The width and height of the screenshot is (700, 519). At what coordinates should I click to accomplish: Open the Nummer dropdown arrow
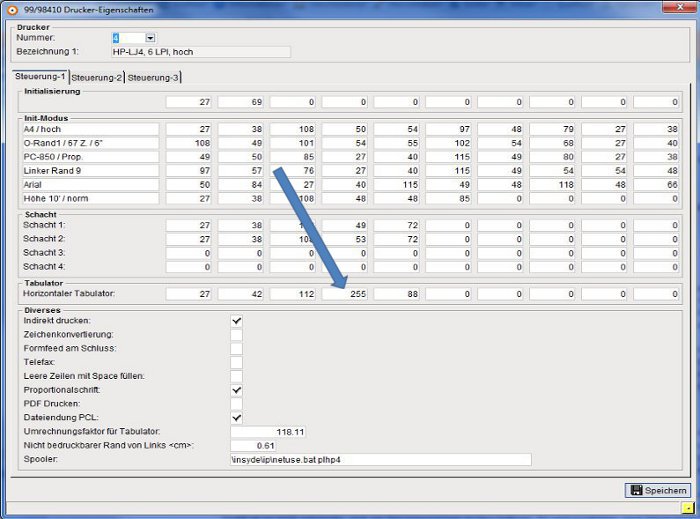click(150, 38)
